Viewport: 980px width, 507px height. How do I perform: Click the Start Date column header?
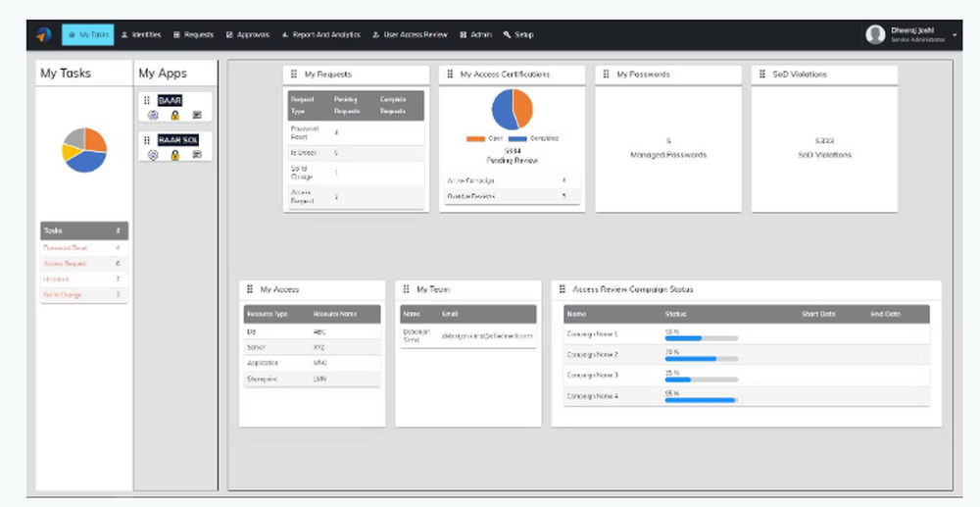pos(818,314)
